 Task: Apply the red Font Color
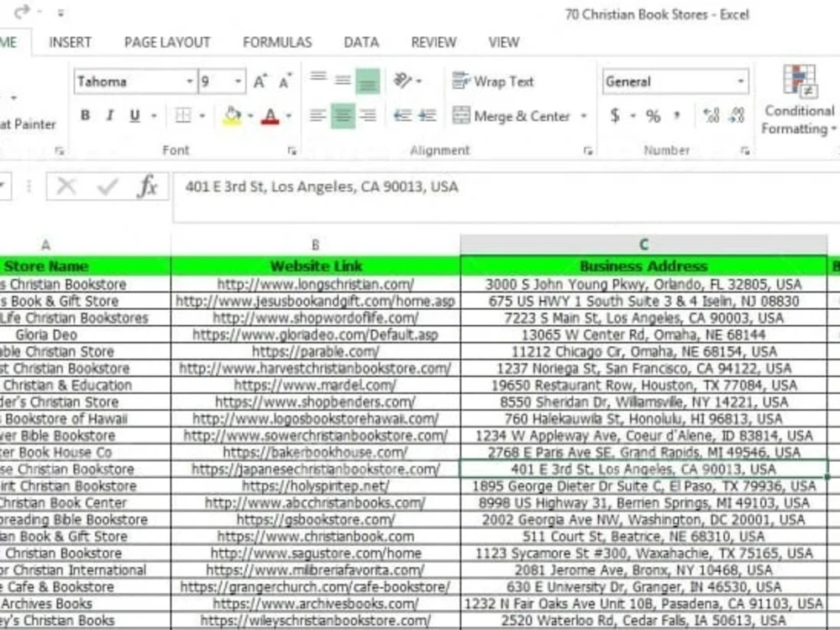tap(270, 116)
